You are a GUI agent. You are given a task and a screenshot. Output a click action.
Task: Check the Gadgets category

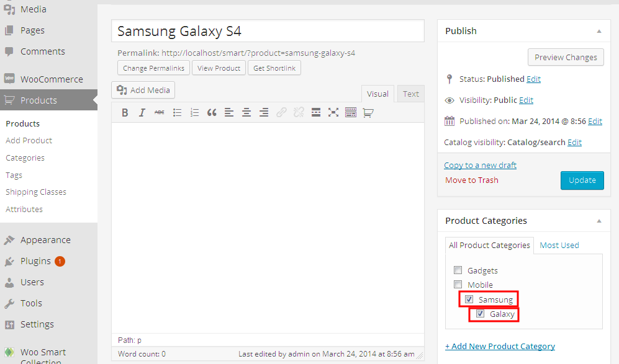pos(458,270)
